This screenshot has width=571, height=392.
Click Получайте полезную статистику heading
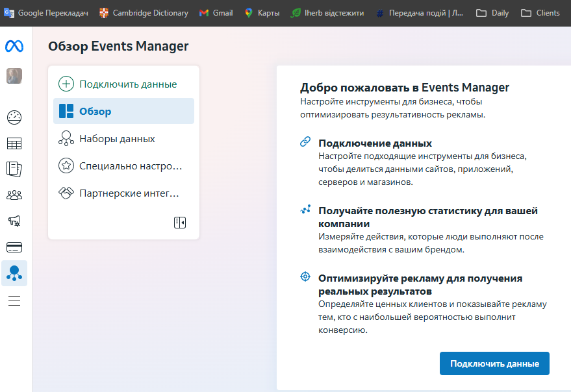428,217
